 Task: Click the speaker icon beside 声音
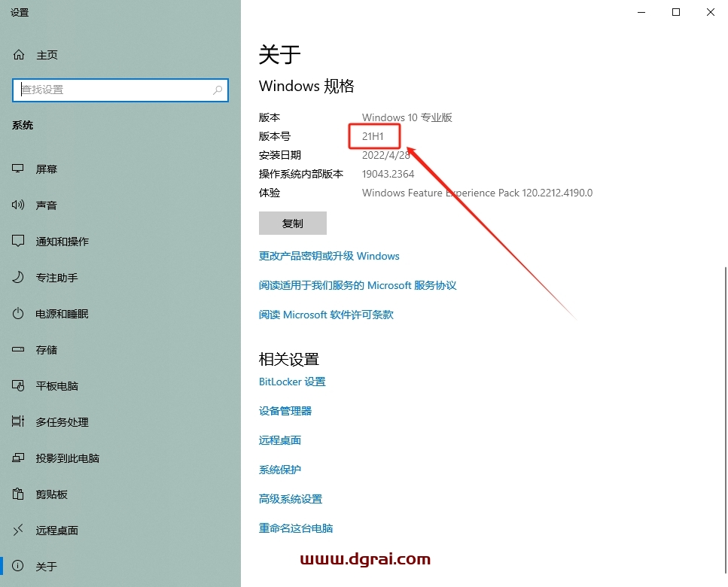click(17, 205)
